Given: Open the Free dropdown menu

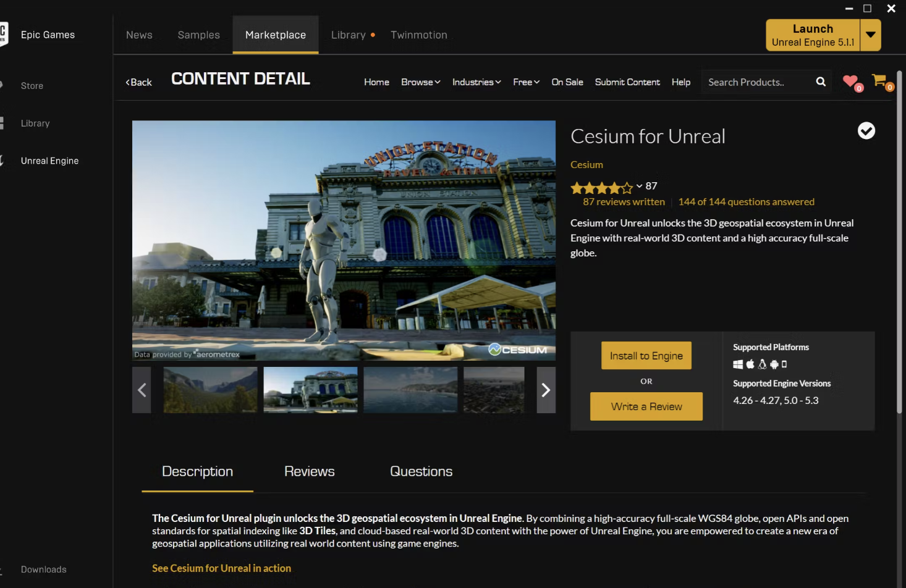Looking at the screenshot, I should pos(526,82).
